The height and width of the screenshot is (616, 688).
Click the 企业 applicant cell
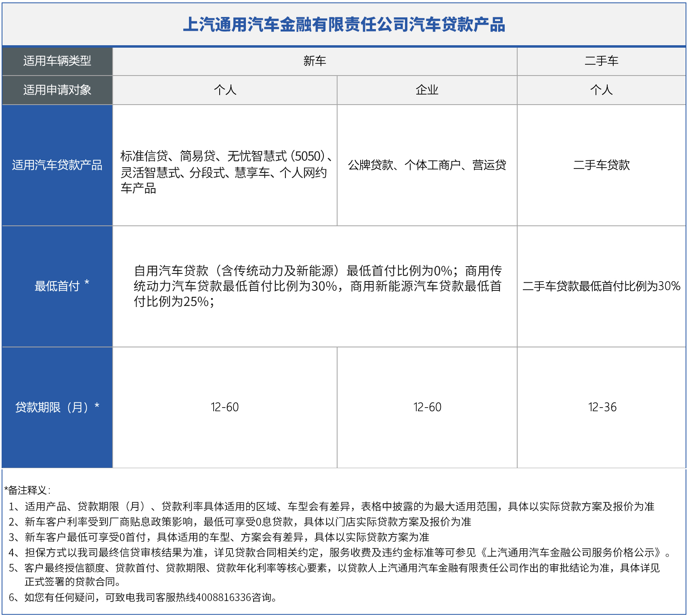(x=427, y=90)
